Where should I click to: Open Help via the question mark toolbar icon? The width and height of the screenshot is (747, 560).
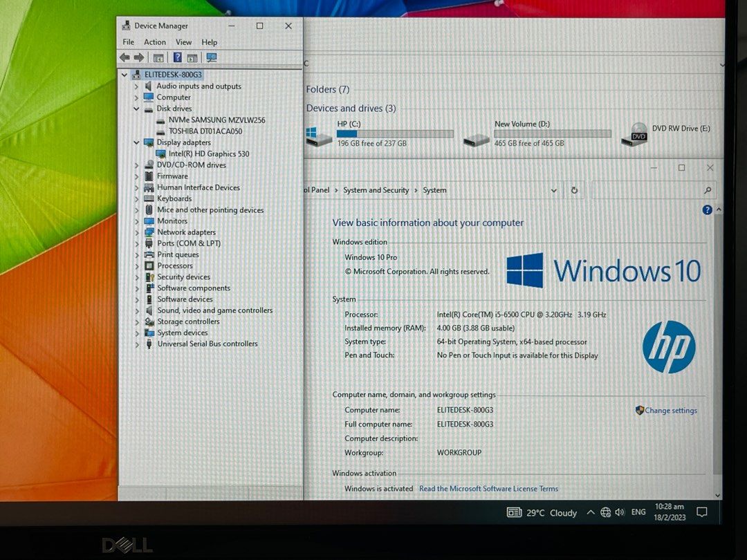click(x=177, y=58)
